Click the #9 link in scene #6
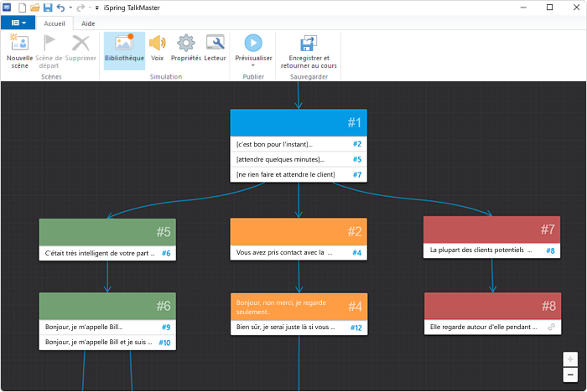The width and height of the screenshot is (587, 392). pyautogui.click(x=166, y=328)
